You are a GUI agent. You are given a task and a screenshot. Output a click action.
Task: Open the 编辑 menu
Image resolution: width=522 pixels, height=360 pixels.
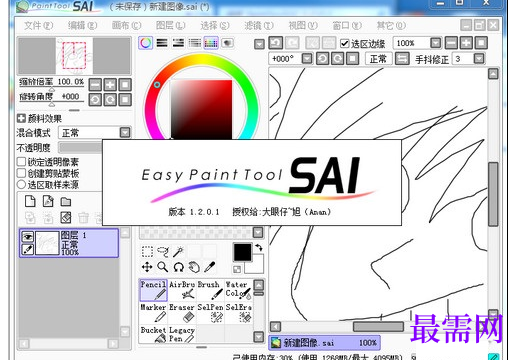pyautogui.click(x=82, y=25)
